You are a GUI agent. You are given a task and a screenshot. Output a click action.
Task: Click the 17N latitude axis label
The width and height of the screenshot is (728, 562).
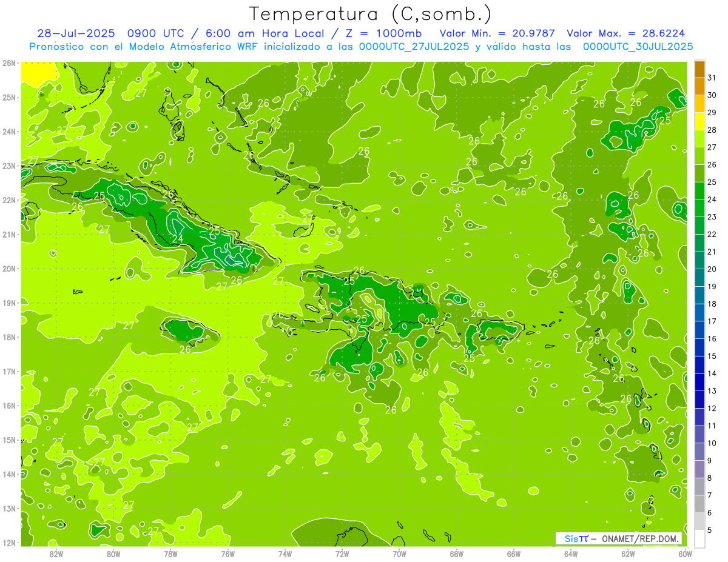point(9,372)
